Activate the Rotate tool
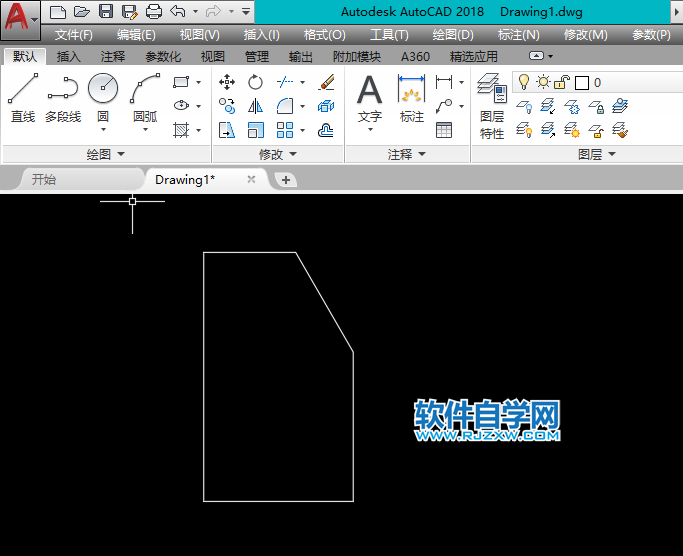Image resolution: width=683 pixels, height=556 pixels. coord(255,82)
